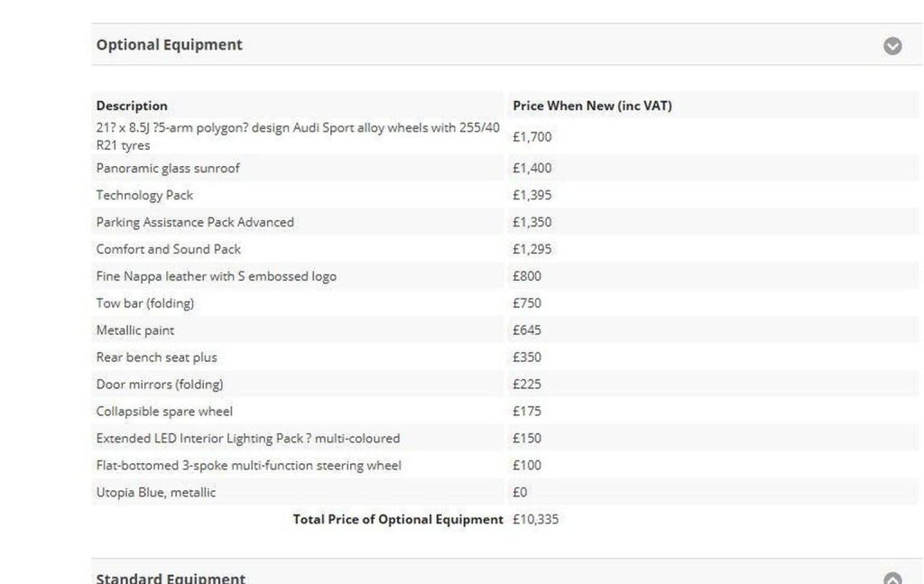Click the Utopia Blue, metallic entry
Screen dimensions: 924x584
coord(156,493)
